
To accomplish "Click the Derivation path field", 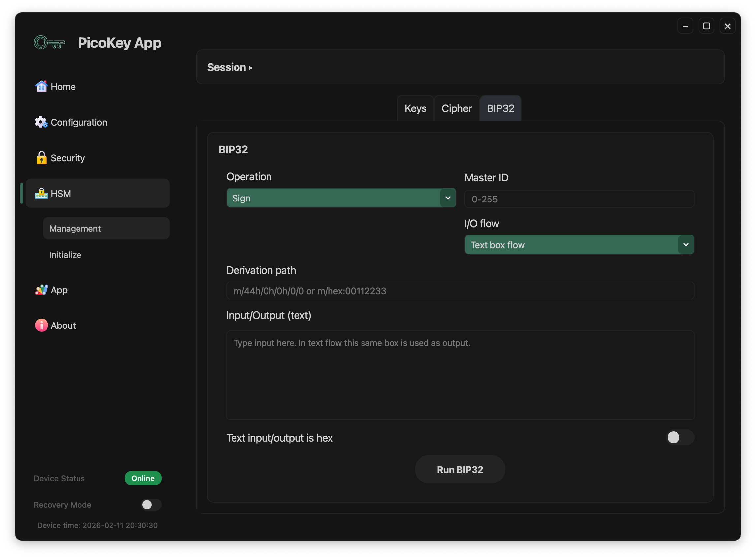I will pos(460,291).
